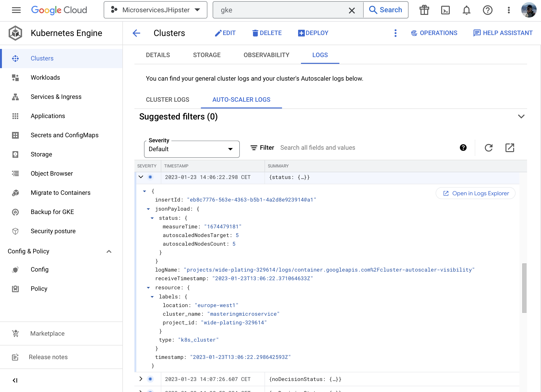
Task: Click the search field for all fields and values
Action: [x=318, y=148]
